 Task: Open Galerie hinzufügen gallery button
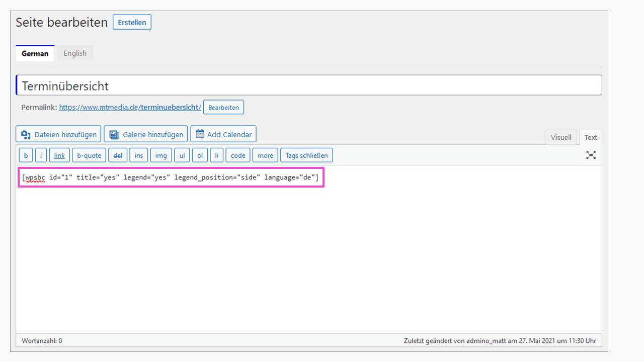click(x=146, y=134)
